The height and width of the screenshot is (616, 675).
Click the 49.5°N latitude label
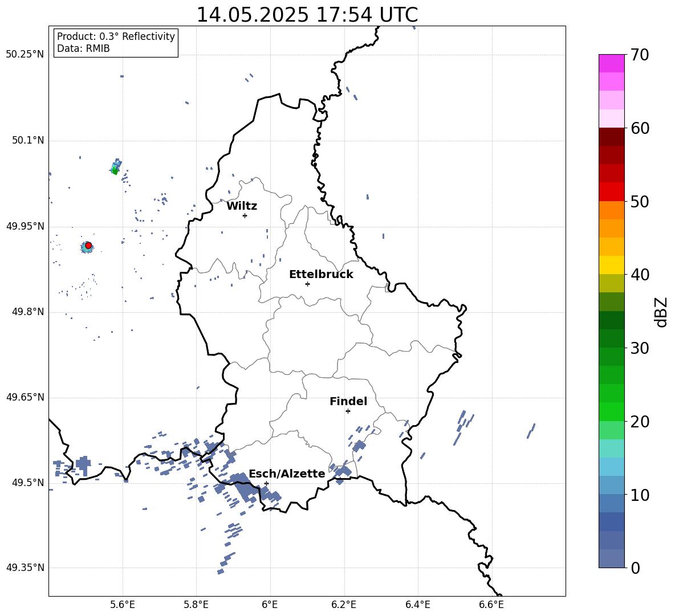28,483
